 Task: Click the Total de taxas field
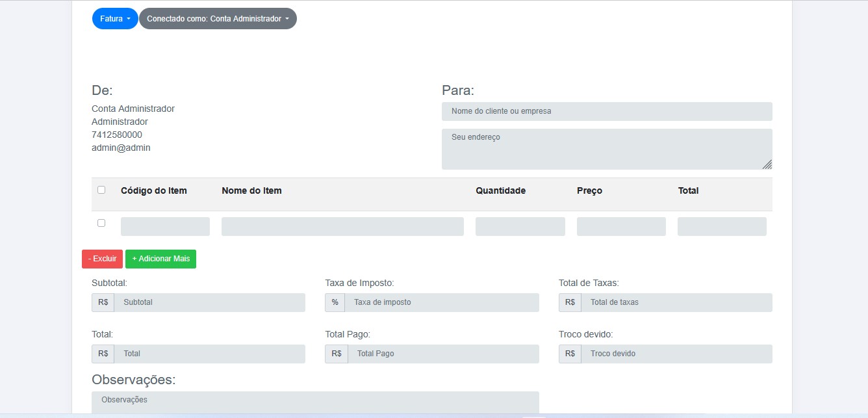(x=676, y=302)
